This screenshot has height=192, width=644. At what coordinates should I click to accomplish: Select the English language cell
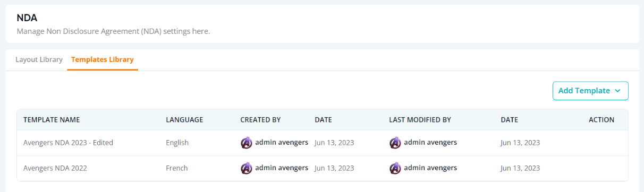click(177, 143)
